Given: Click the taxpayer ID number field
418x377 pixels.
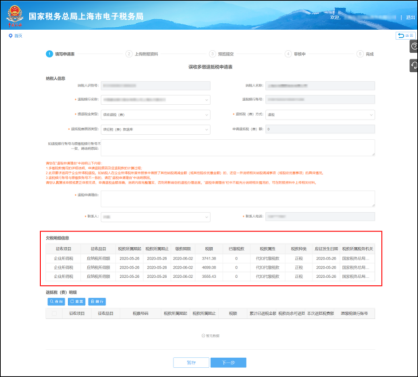Looking at the screenshot, I should point(156,86).
